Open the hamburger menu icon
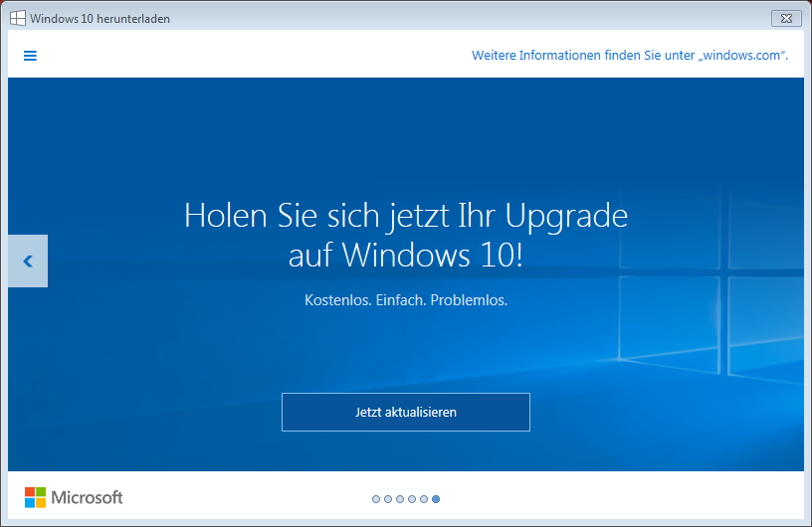Image resolution: width=812 pixels, height=527 pixels. (x=30, y=56)
